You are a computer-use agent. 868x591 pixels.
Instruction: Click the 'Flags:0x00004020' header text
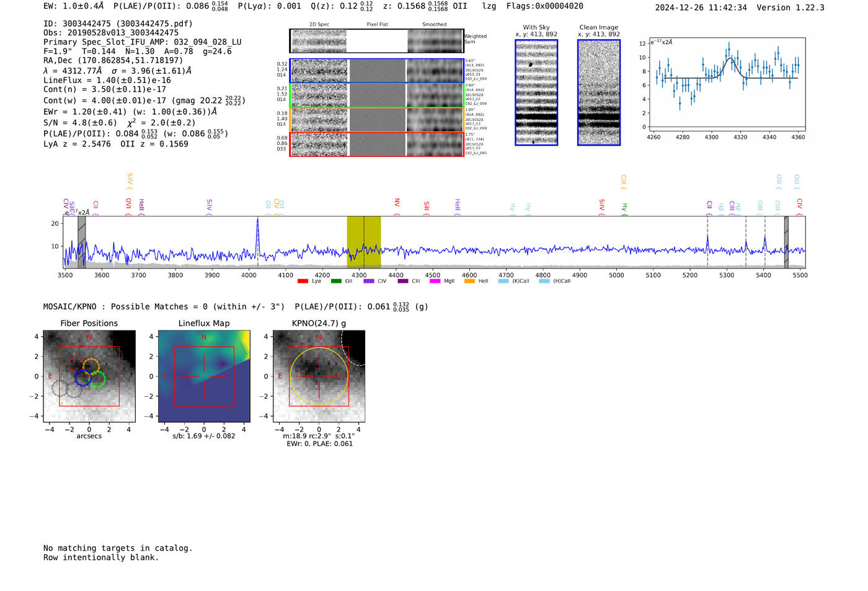544,6
